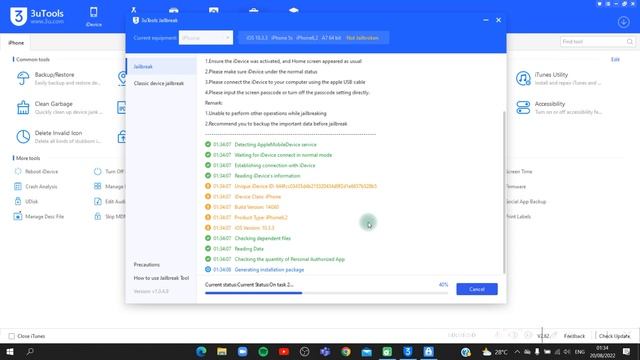Click log entry Generating installation package
The width and height of the screenshot is (640, 360).
tap(269, 269)
